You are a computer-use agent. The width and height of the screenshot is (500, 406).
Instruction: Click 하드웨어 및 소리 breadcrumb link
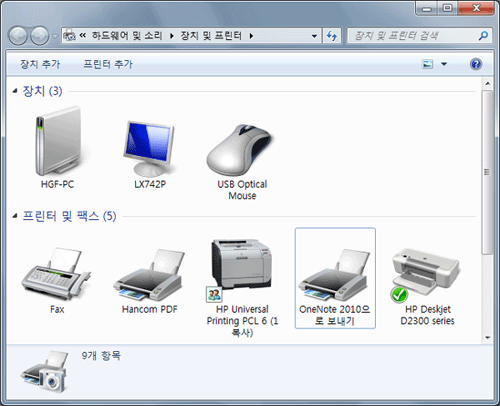click(127, 35)
